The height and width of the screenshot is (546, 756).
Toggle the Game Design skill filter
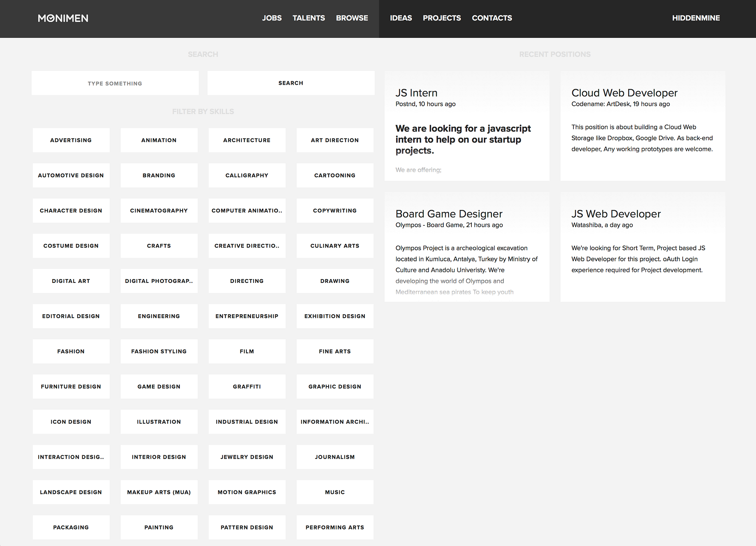click(x=159, y=386)
